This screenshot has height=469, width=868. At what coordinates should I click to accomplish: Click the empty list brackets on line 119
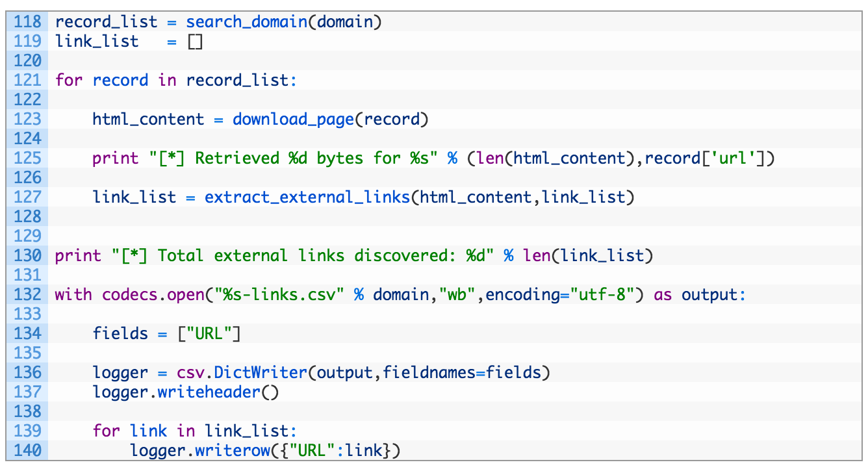click(194, 42)
